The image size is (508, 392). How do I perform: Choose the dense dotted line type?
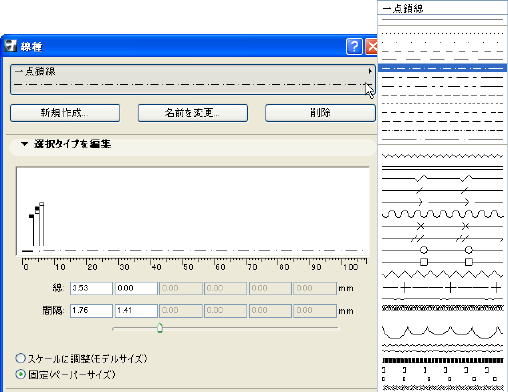click(442, 33)
